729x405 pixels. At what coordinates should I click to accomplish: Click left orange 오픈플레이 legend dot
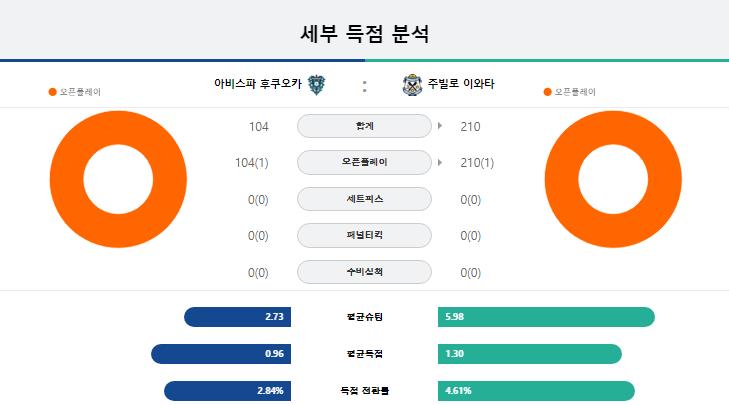53,92
